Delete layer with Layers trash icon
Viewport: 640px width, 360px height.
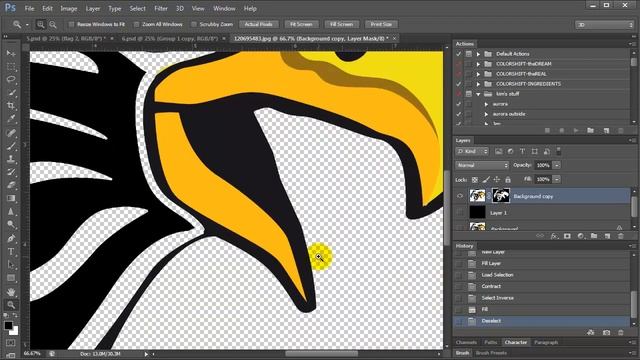[x=621, y=236]
